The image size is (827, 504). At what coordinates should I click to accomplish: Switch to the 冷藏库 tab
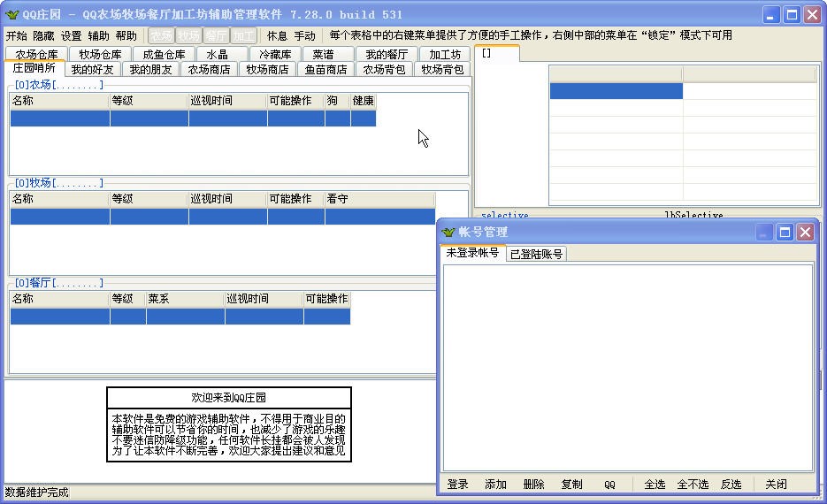[275, 54]
